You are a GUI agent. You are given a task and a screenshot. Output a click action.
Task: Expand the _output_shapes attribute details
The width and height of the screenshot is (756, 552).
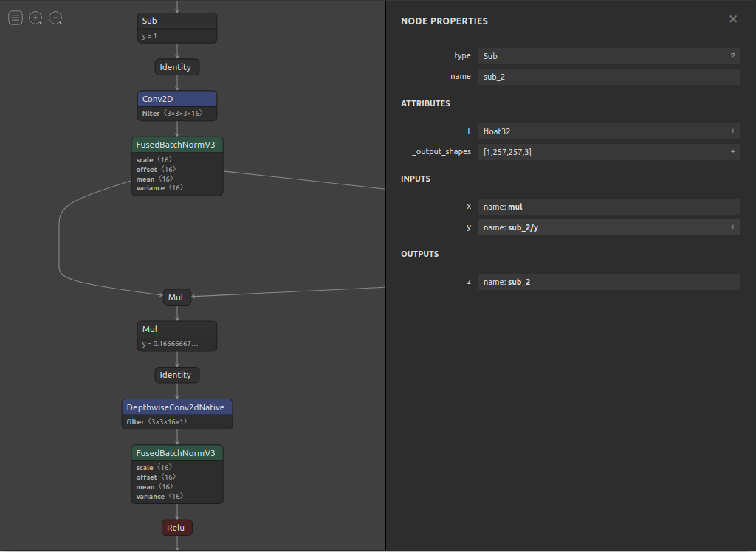[x=732, y=152]
